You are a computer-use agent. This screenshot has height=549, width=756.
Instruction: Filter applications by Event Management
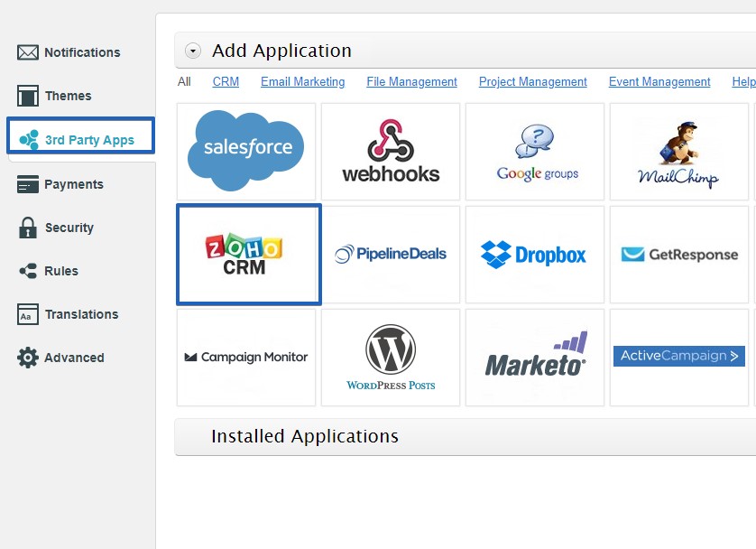click(659, 81)
